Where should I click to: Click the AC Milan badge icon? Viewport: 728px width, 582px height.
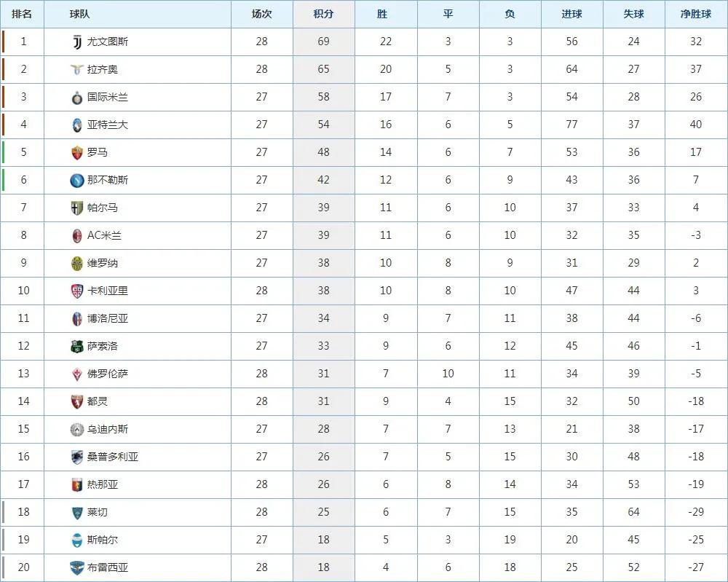pos(76,235)
